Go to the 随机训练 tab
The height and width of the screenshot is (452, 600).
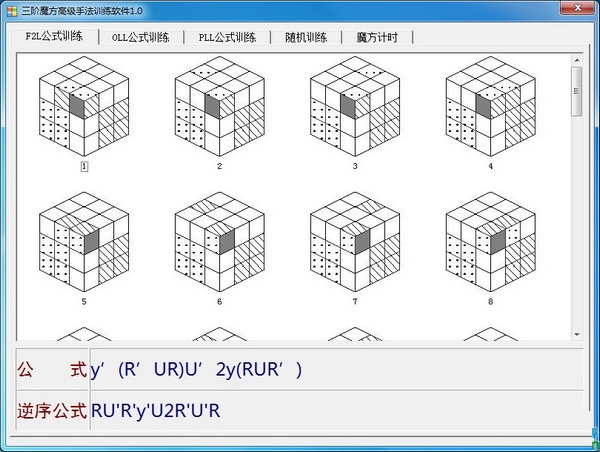tap(306, 37)
